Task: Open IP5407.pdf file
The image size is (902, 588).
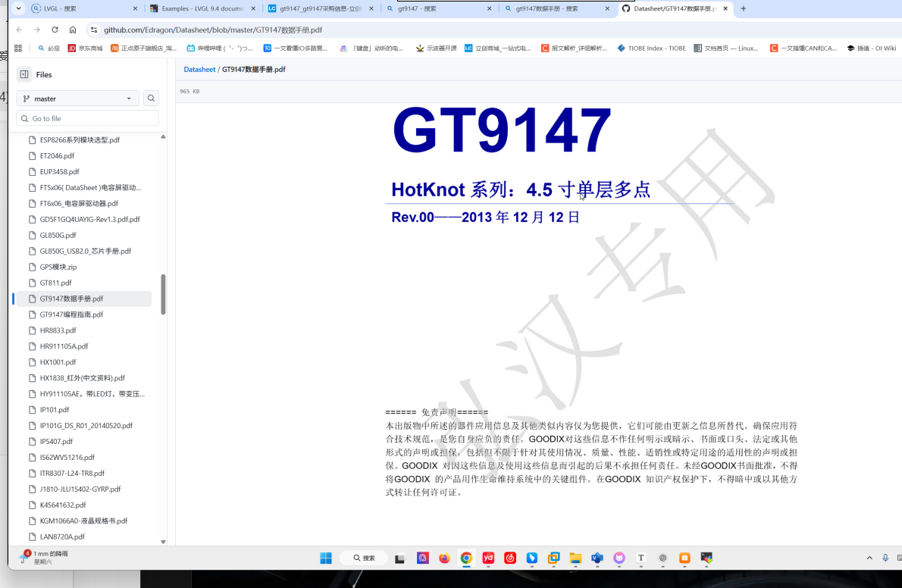Action: (56, 441)
